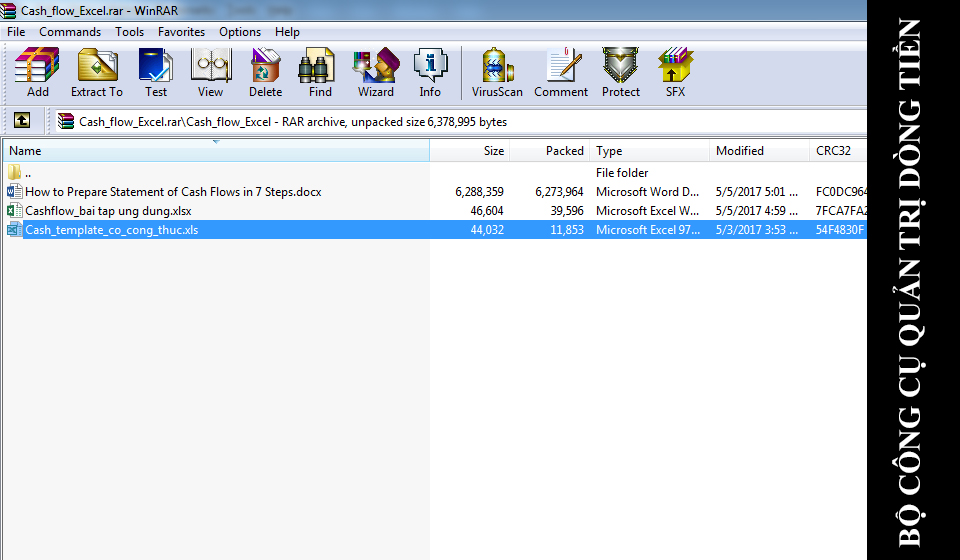
Task: Go up one level with arrow icon
Action: 22,120
